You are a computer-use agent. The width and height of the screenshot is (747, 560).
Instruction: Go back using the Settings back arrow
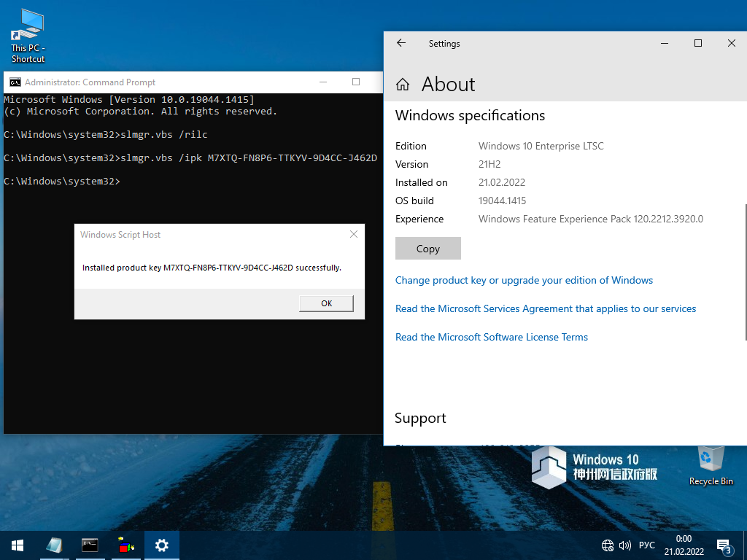(401, 44)
